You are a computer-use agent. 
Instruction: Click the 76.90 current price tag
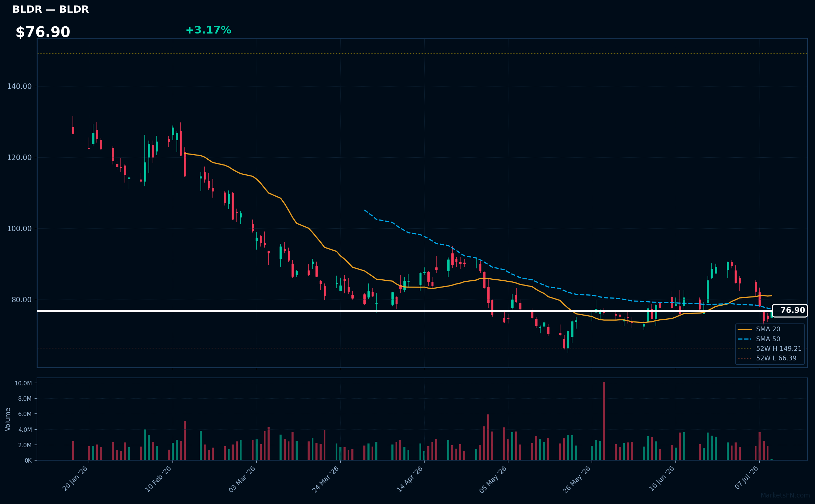click(x=790, y=310)
